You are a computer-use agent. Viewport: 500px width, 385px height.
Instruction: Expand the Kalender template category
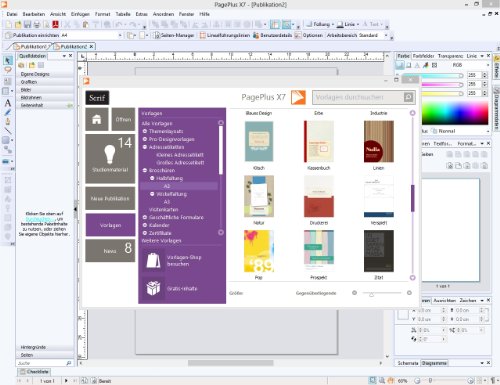[x=145, y=225]
